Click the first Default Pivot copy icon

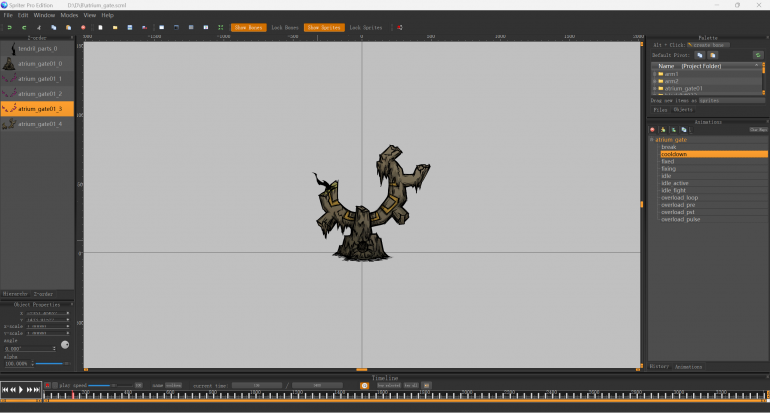[700, 55]
